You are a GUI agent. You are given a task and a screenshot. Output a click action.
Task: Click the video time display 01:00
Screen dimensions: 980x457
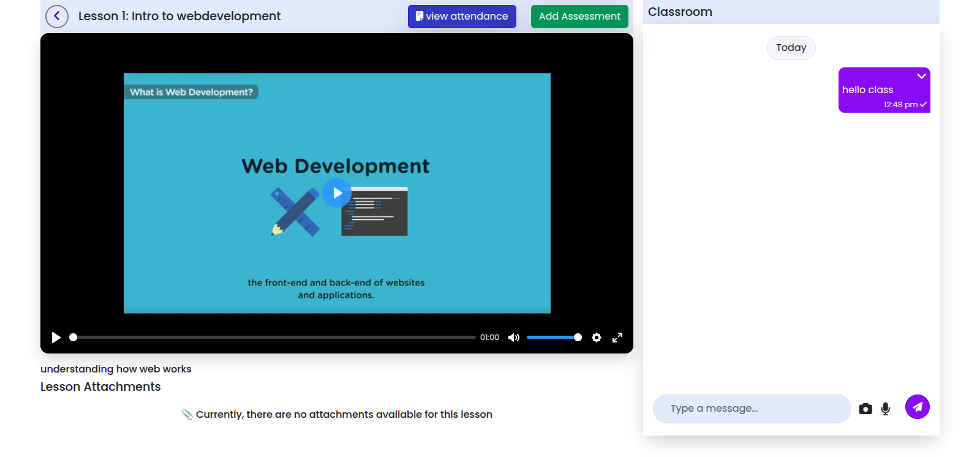[x=489, y=338]
